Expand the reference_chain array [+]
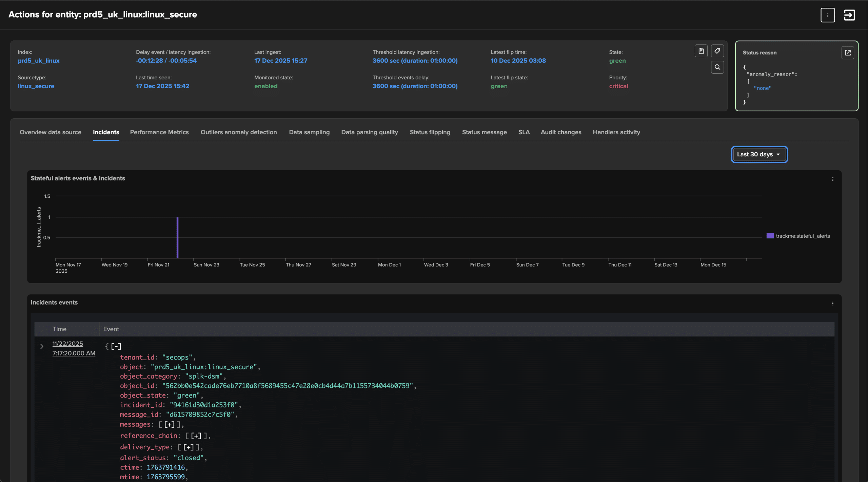Image resolution: width=868 pixels, height=482 pixels. [x=196, y=436]
